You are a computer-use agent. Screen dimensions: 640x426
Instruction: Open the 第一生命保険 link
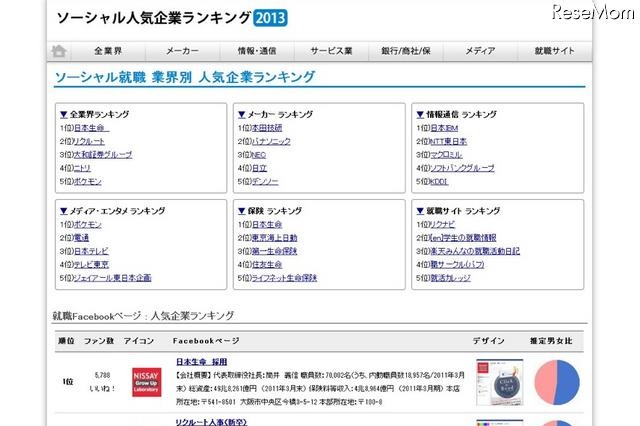(x=274, y=251)
